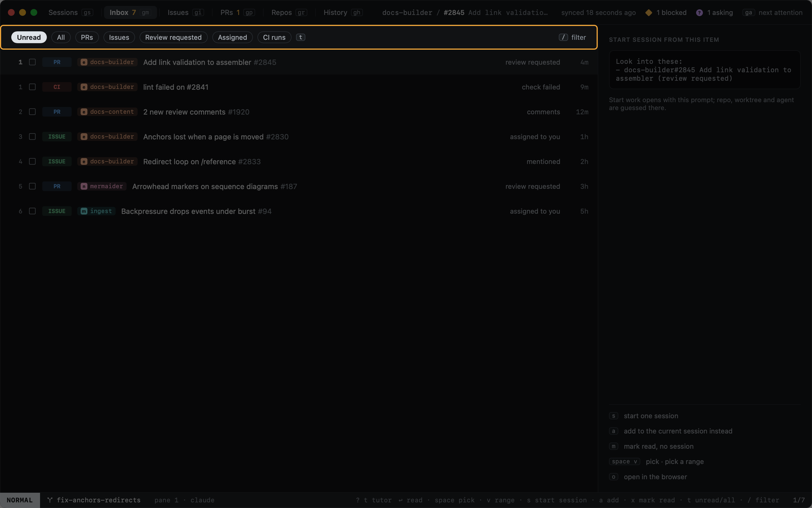The image size is (812, 508).
Task: Filter inbox by PRs pill
Action: coord(87,37)
